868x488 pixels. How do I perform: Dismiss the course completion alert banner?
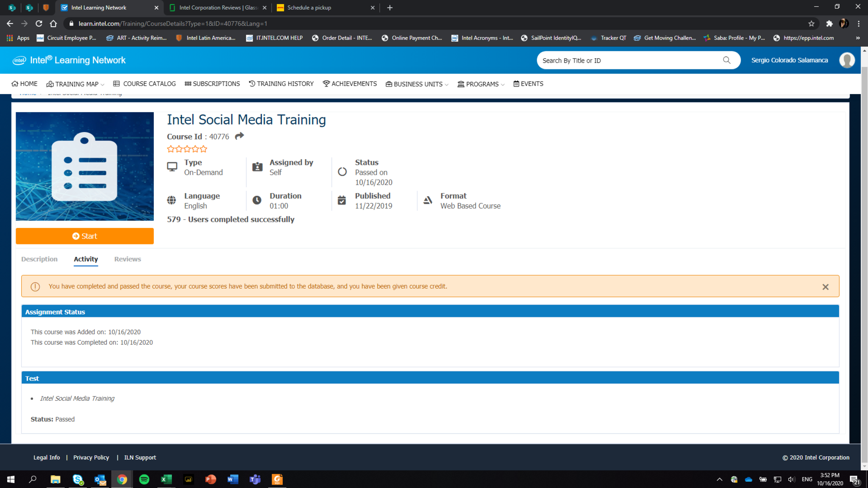tap(825, 287)
